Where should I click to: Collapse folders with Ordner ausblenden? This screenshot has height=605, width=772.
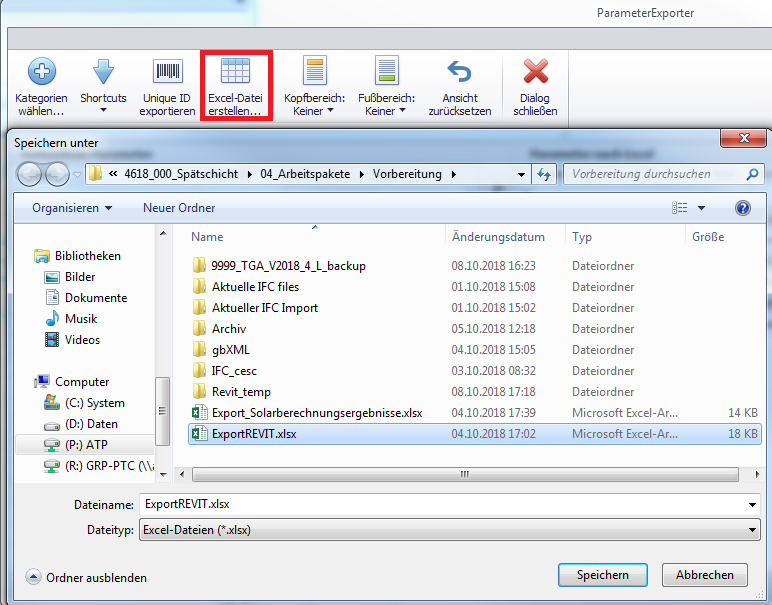[x=86, y=577]
